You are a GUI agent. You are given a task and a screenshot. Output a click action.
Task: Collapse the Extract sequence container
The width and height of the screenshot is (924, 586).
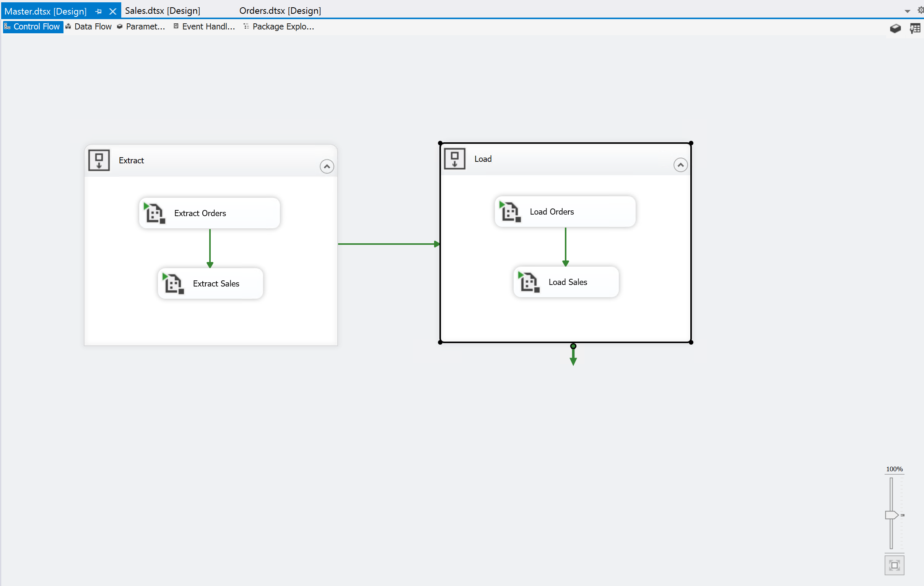tap(327, 166)
